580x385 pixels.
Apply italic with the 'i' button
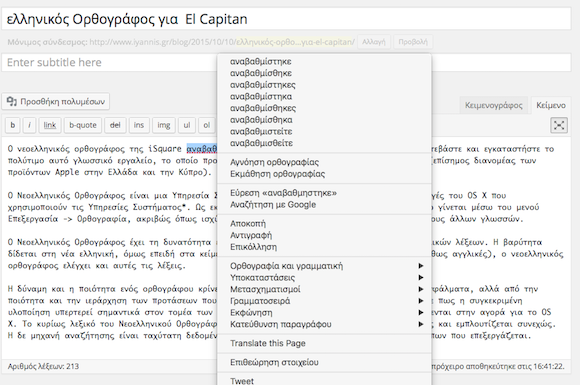pos(29,125)
